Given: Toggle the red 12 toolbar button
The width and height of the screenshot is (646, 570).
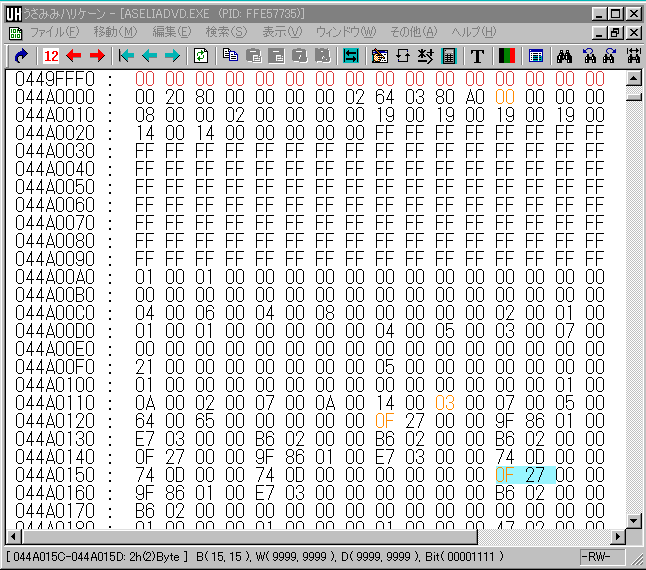Looking at the screenshot, I should pyautogui.click(x=51, y=56).
